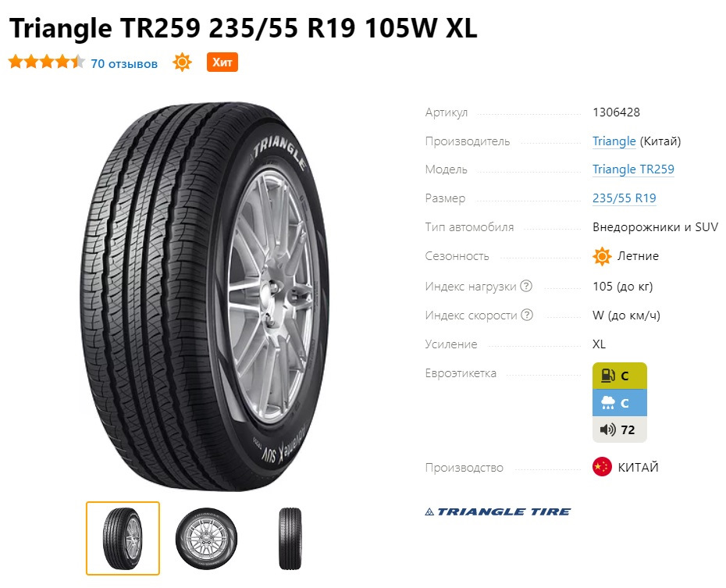
Task: Open the 70 отзывов reviews link
Action: tap(124, 63)
